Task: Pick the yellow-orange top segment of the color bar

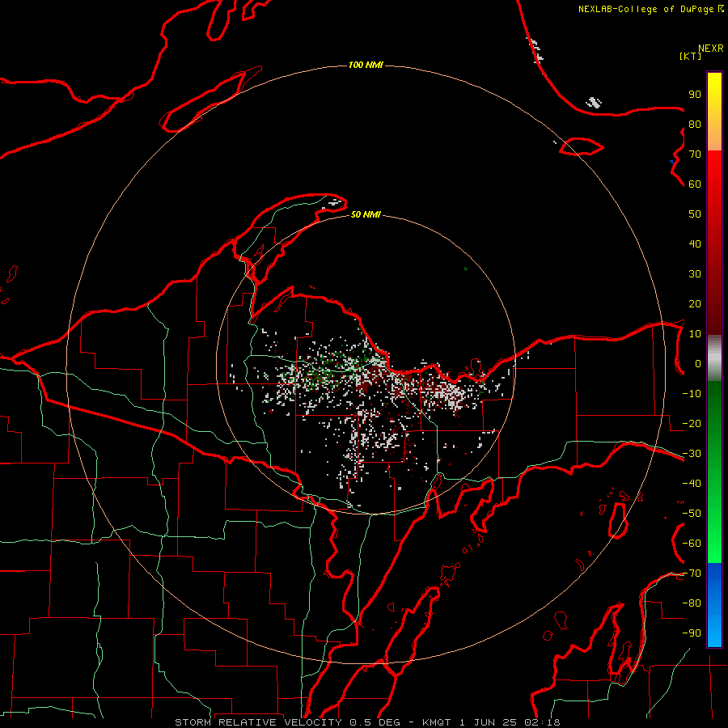Action: point(714,112)
